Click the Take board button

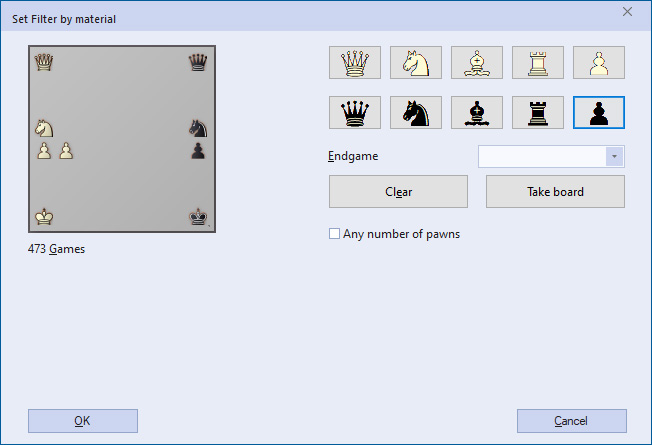coord(555,191)
